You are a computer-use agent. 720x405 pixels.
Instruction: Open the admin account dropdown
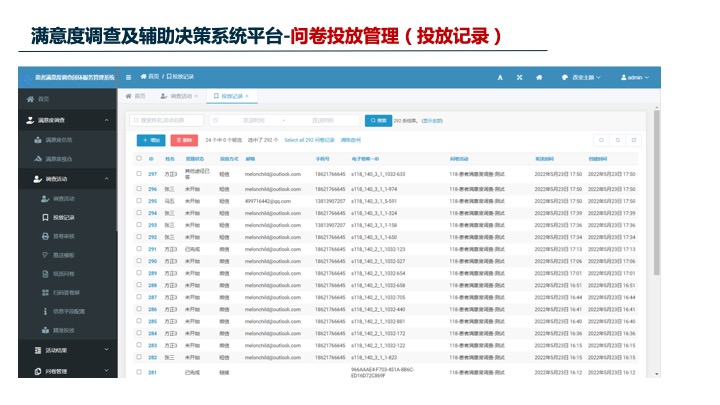(635, 78)
